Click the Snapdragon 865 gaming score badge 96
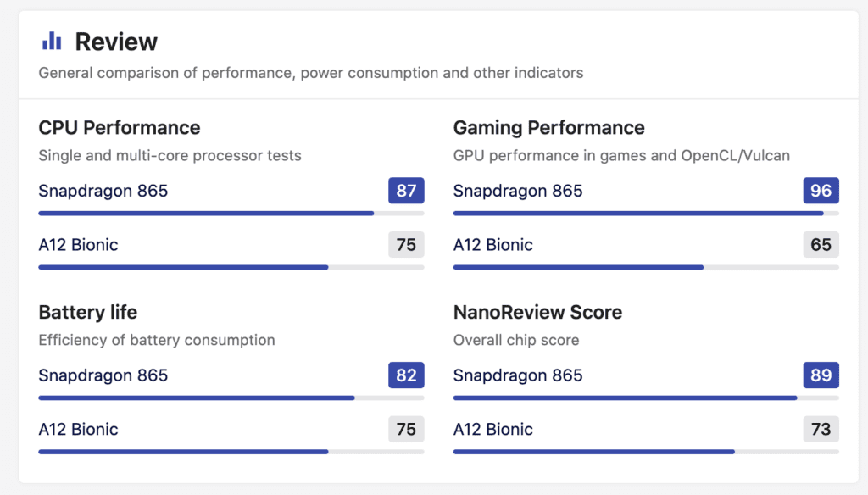The image size is (868, 495). (821, 191)
